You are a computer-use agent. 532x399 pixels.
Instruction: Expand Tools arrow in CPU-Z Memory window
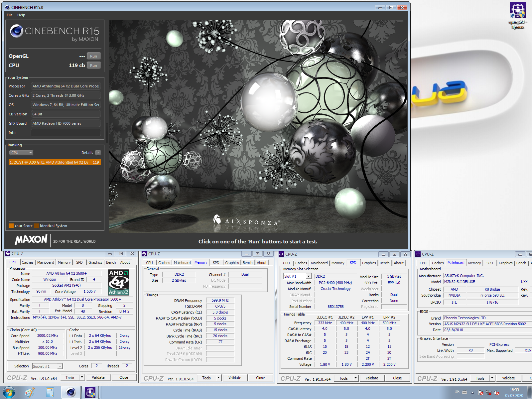(x=218, y=378)
